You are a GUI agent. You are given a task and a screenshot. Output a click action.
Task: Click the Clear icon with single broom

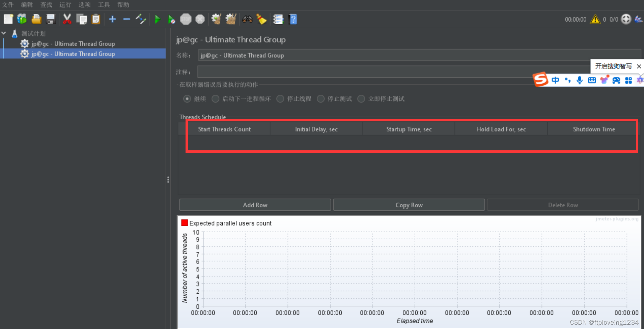click(216, 19)
